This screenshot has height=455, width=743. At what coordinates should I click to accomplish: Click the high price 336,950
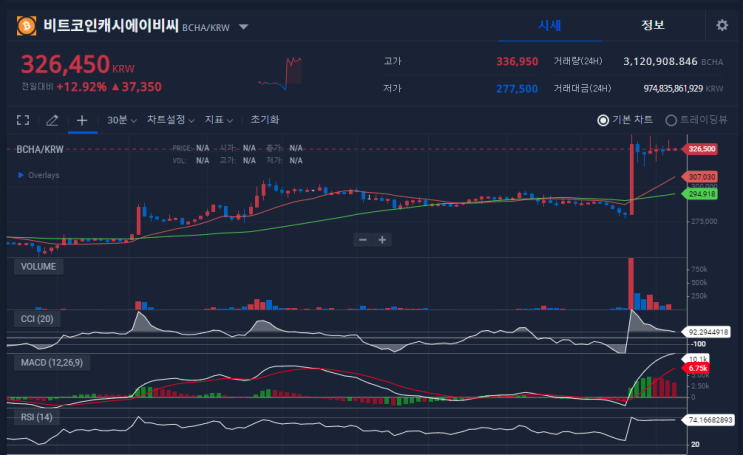[517, 62]
